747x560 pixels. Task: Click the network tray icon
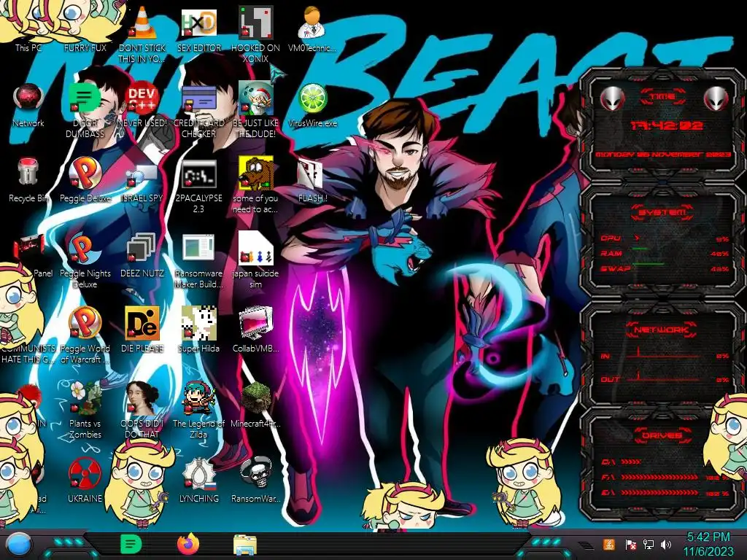point(648,545)
